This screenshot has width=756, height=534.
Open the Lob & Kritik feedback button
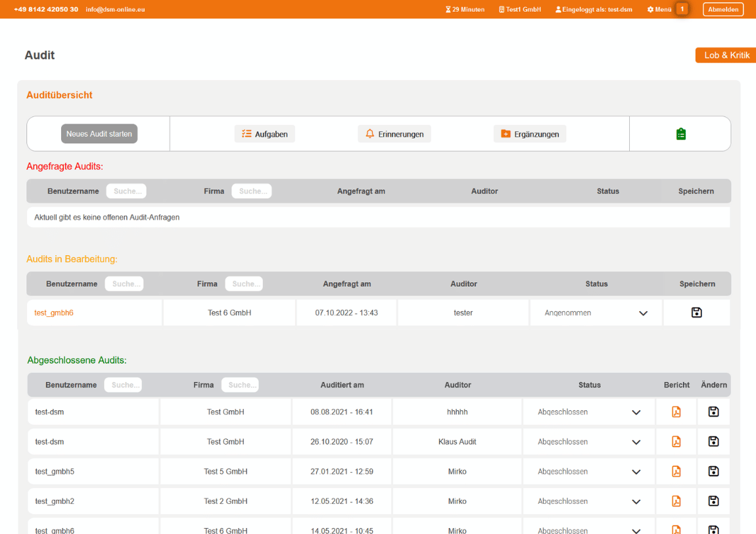point(726,55)
